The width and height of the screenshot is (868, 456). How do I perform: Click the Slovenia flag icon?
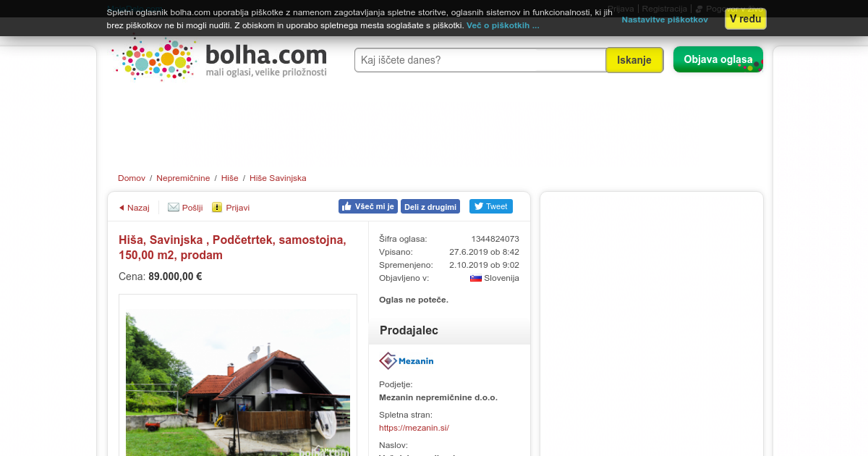[476, 278]
